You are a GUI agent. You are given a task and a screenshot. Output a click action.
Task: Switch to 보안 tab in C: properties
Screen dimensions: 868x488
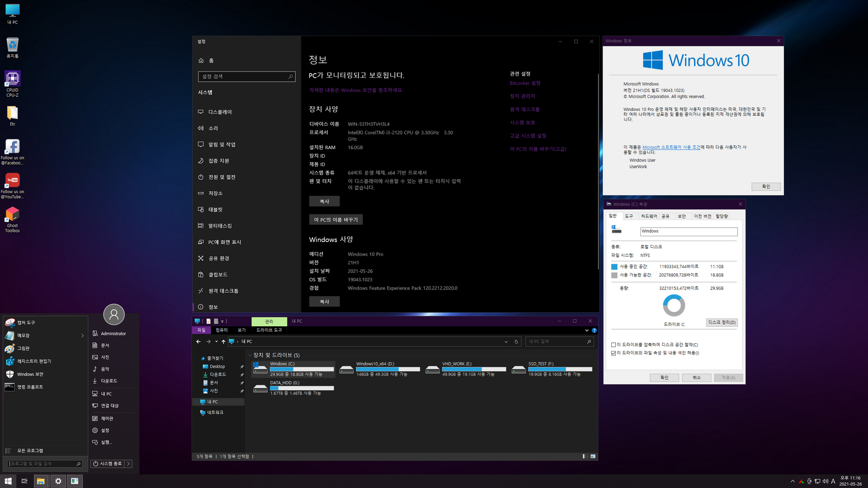[x=682, y=216]
